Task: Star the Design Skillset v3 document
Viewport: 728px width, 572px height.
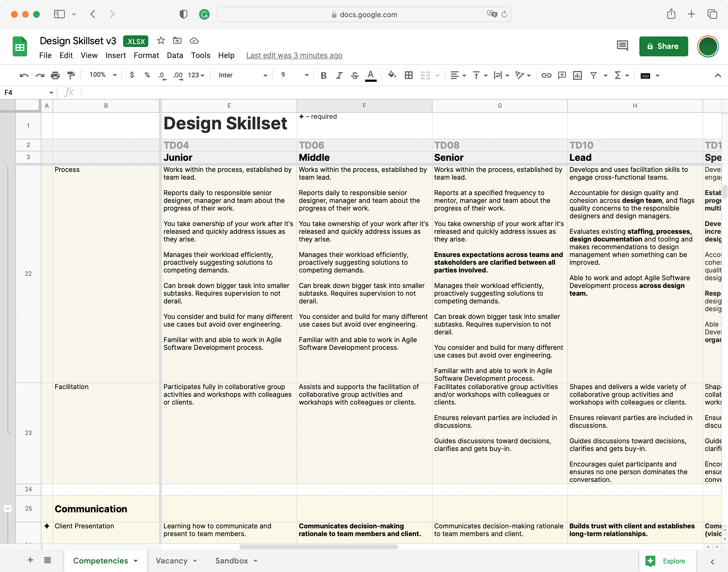Action: point(161,41)
